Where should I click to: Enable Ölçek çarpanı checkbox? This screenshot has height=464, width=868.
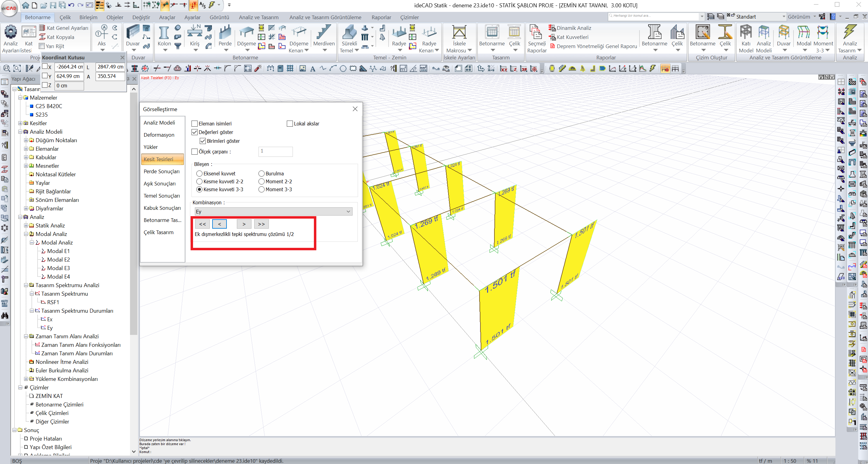point(195,152)
